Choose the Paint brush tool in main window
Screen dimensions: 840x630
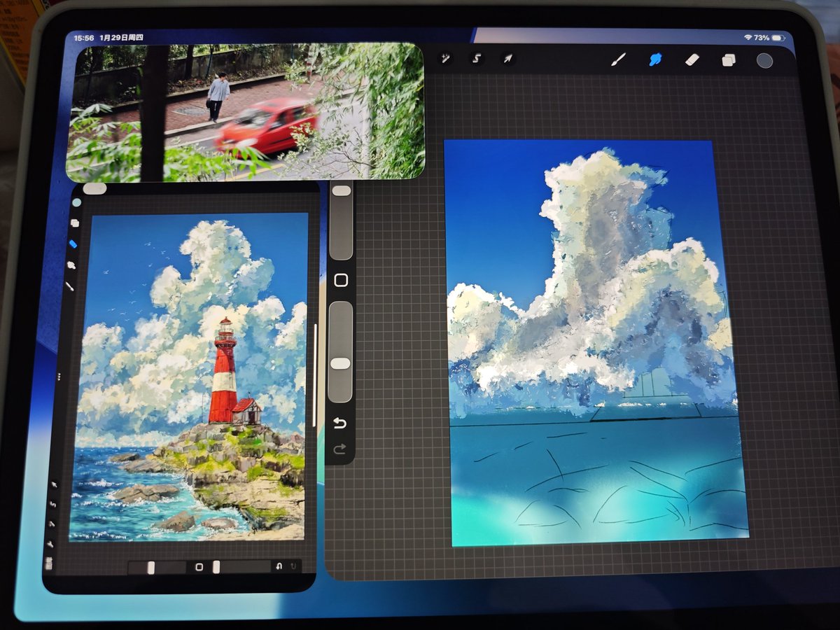click(618, 59)
